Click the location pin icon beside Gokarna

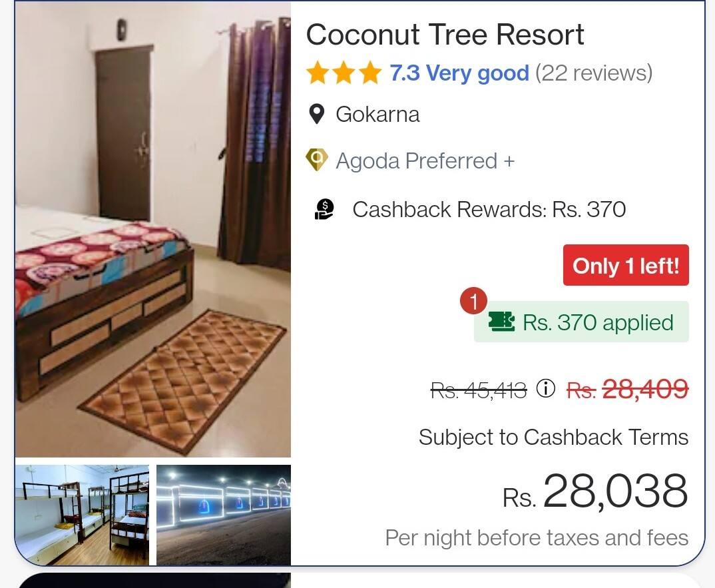coord(316,114)
